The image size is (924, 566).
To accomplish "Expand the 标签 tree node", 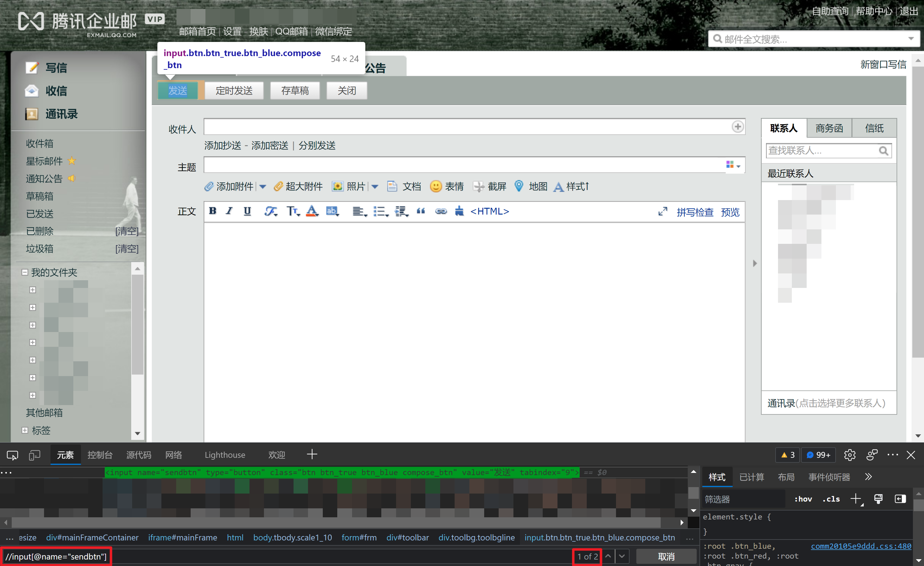I will pos(25,430).
